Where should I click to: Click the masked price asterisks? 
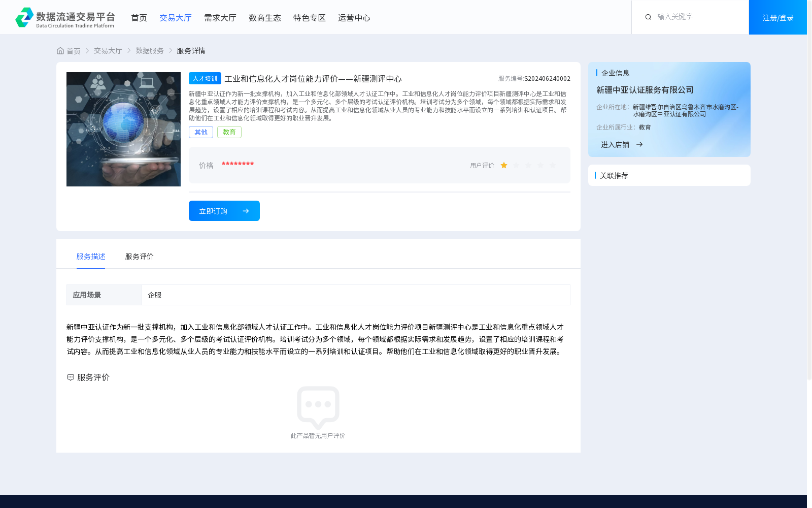pos(238,164)
